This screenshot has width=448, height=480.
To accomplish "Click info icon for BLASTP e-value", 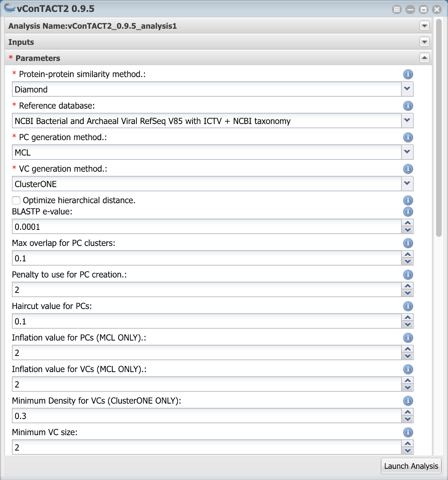I will coord(408,212).
